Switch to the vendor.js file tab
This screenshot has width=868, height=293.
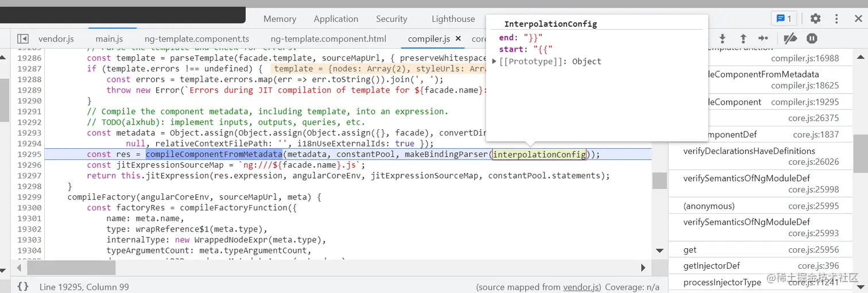[x=56, y=39]
